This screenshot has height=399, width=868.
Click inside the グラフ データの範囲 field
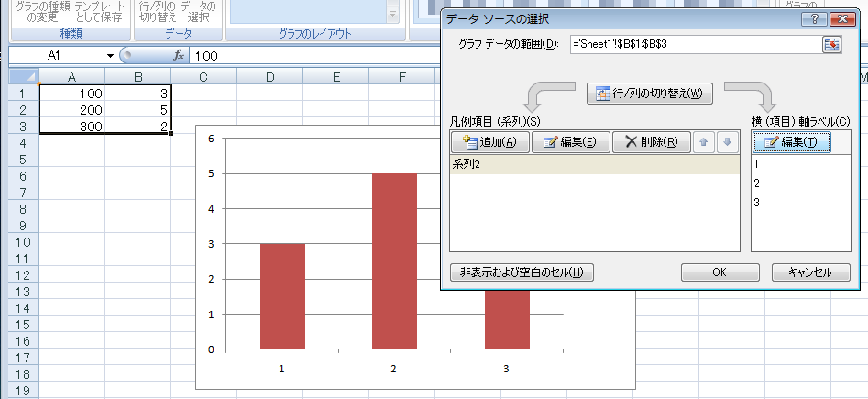[692, 45]
